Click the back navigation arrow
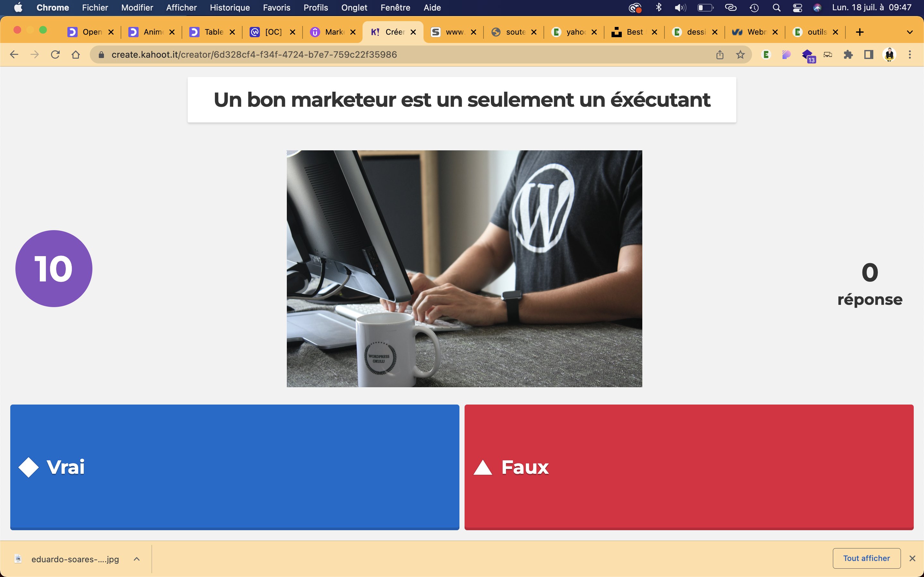This screenshot has height=577, width=924. click(x=14, y=54)
